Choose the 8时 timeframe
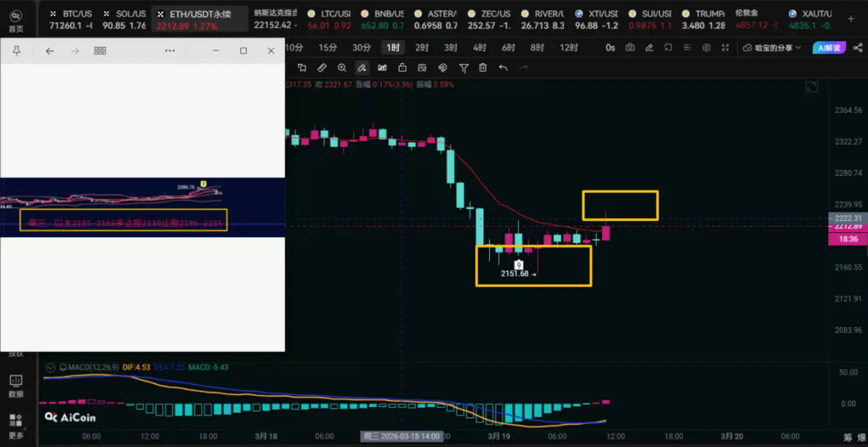The height and width of the screenshot is (447, 868). [x=537, y=48]
